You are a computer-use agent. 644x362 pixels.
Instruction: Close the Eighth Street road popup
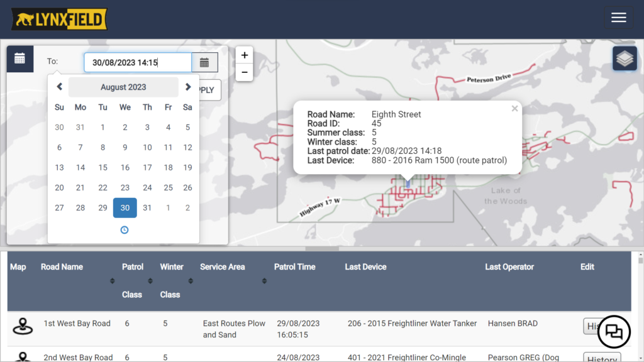[x=514, y=109]
